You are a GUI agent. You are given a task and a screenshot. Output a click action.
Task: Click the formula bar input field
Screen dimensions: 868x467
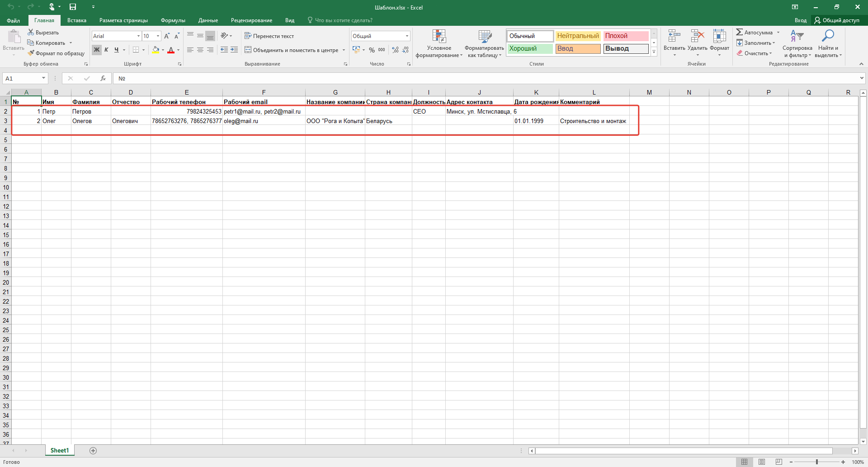coord(486,78)
